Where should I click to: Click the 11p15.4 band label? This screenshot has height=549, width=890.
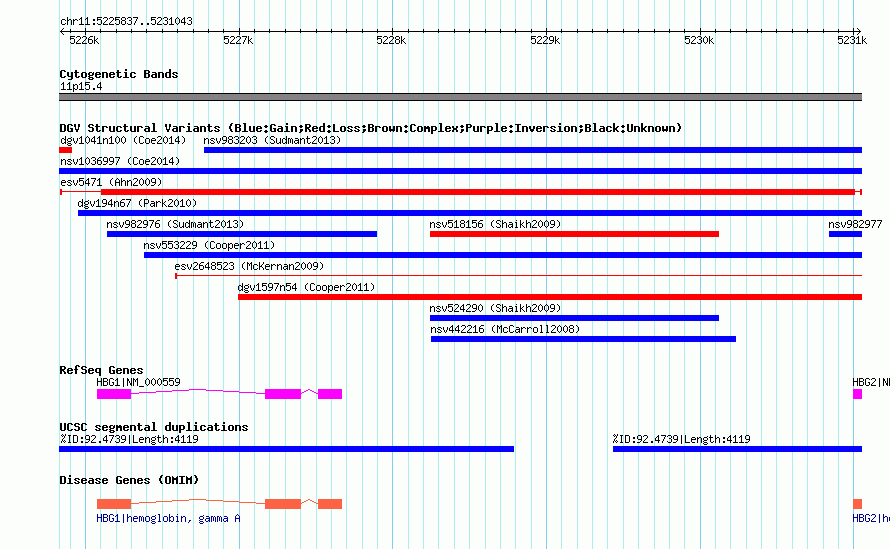[81, 86]
